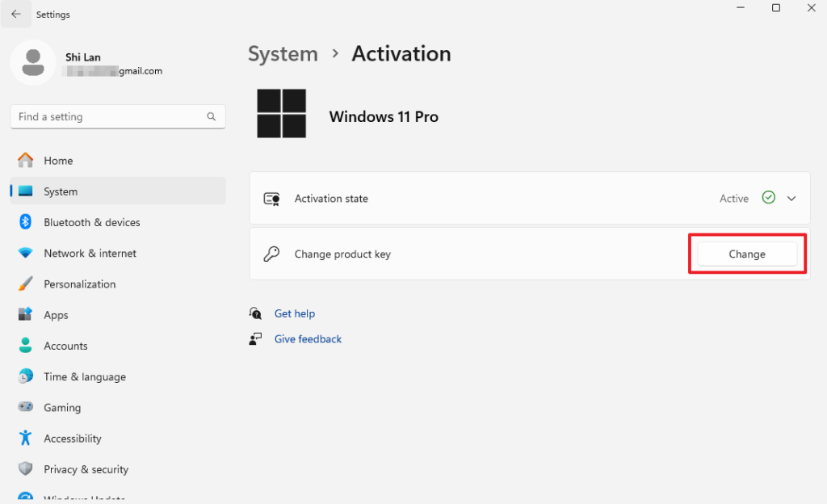
Task: Open the Apps settings icon
Action: [25, 314]
